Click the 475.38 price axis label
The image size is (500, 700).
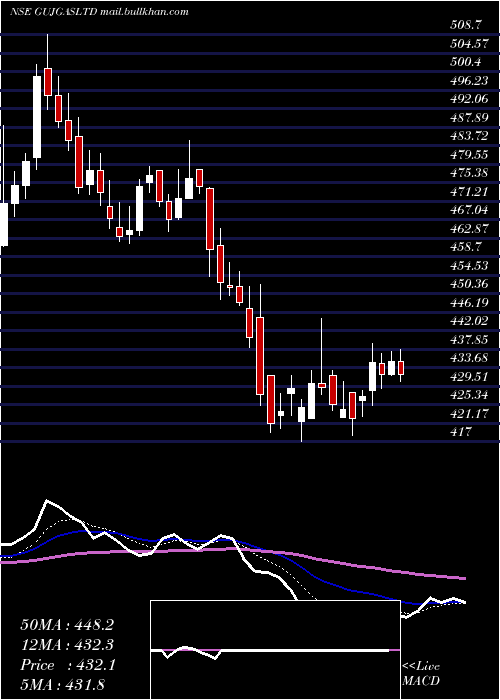[x=469, y=173]
